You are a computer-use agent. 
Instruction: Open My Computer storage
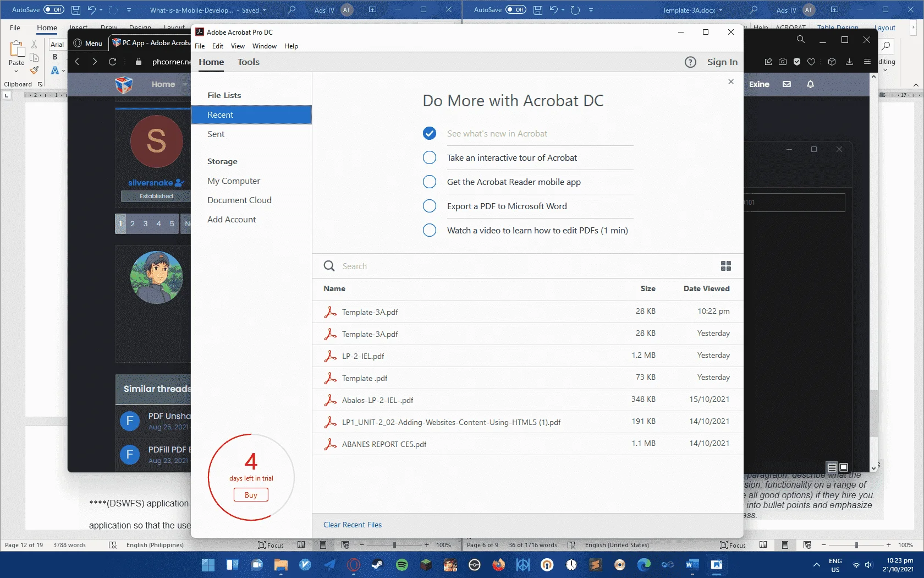pos(234,181)
